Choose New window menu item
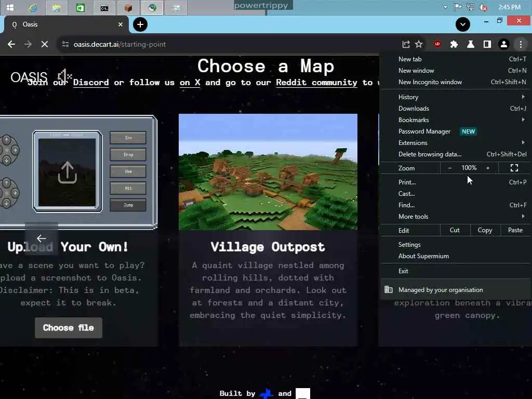 [x=456, y=71]
